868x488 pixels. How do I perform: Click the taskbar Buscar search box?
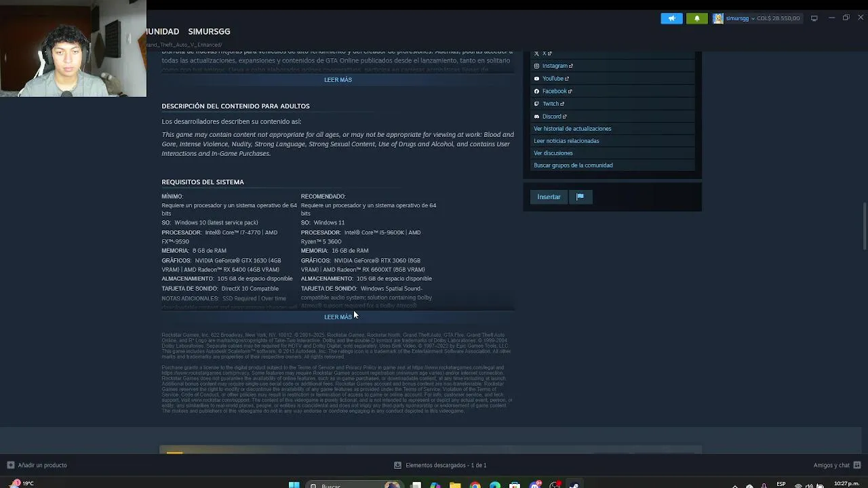pos(354,485)
